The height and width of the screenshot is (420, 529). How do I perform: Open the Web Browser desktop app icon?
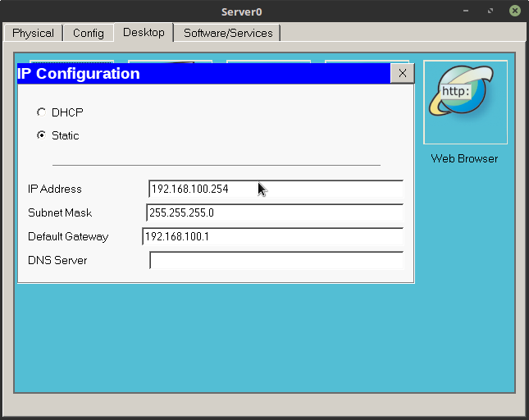point(465,103)
